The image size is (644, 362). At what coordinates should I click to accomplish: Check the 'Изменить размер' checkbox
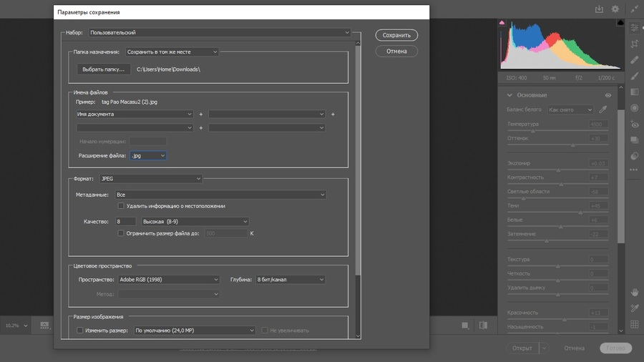tap(79, 331)
